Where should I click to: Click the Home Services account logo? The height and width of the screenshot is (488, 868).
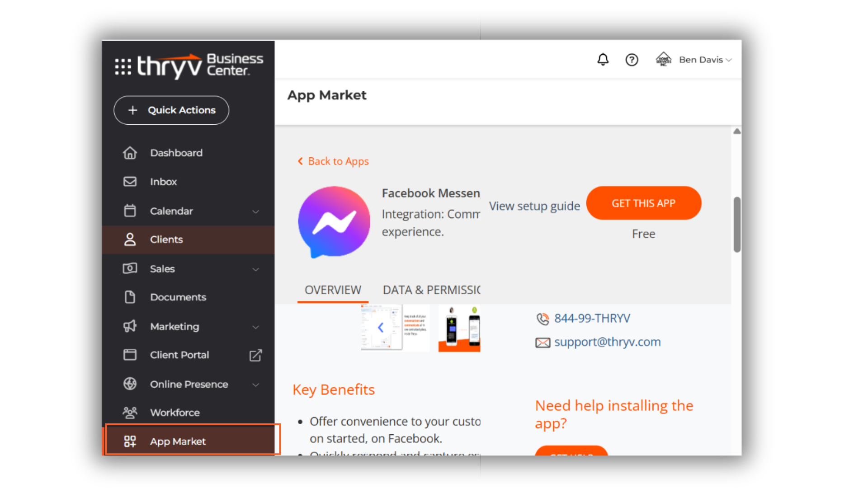click(663, 59)
